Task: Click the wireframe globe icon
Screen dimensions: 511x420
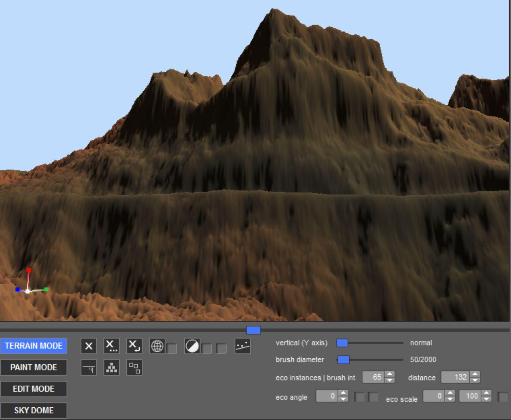Action: (x=157, y=346)
